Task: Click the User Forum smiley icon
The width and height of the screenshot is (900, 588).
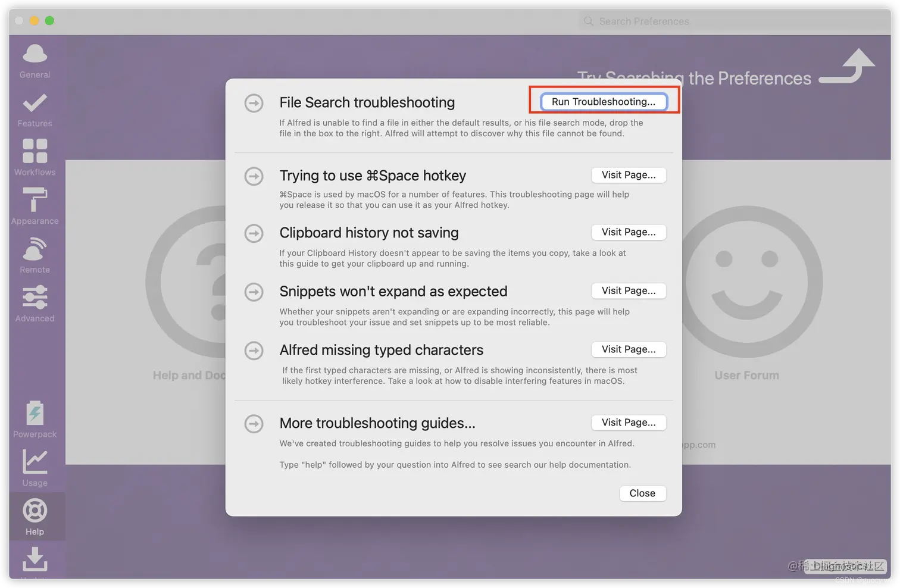Action: (x=747, y=282)
